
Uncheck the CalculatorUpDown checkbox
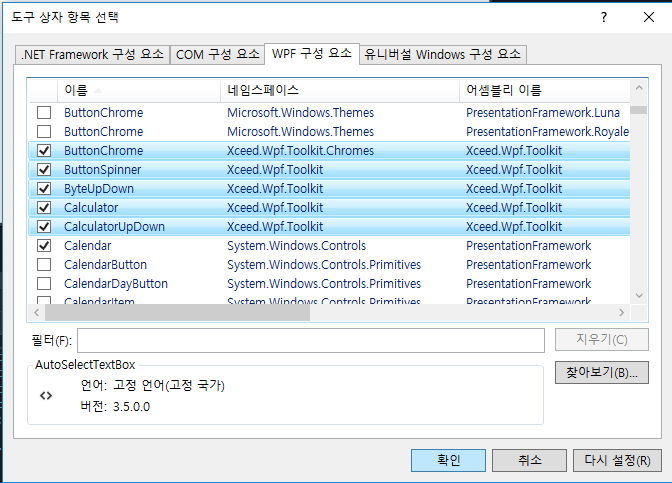[44, 226]
